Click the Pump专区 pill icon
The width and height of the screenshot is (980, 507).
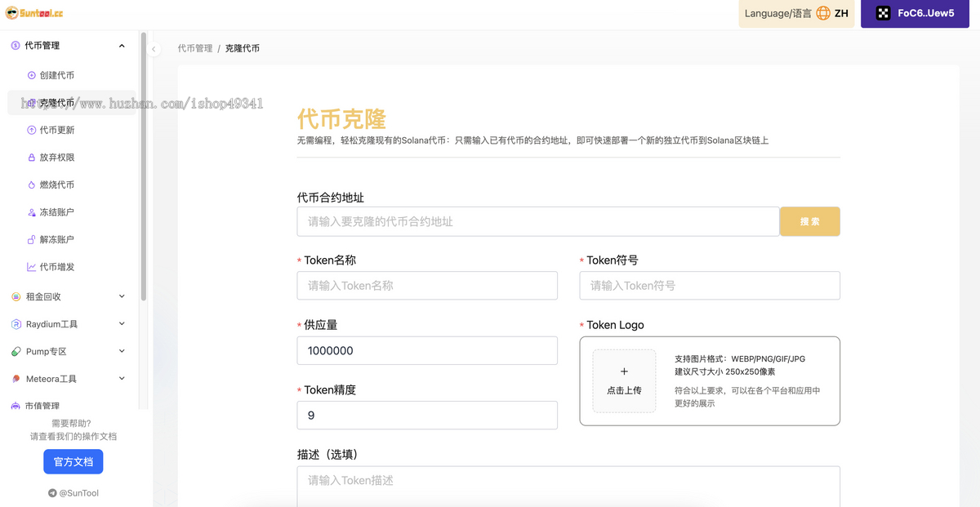16,351
